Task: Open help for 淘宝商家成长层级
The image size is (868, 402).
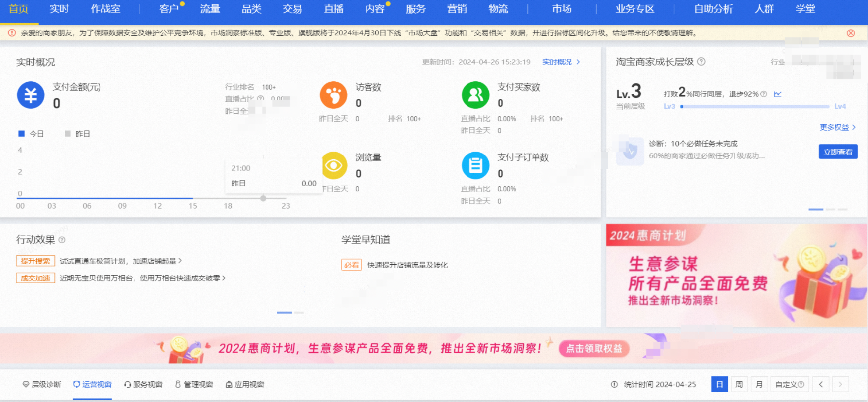Action: pyautogui.click(x=701, y=62)
